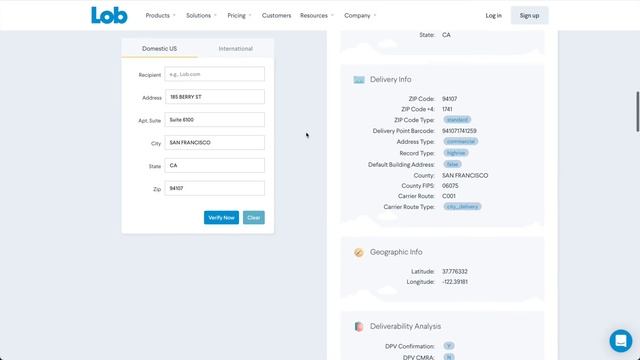Focus the Apt, Suite input field
Screen dimensions: 640x360
(x=215, y=120)
